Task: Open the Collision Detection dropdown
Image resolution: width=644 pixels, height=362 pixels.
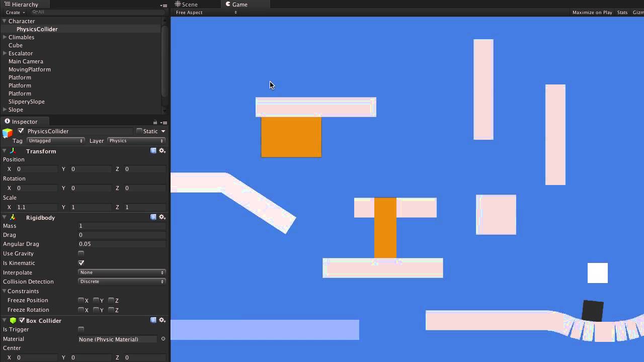Action: (x=121, y=282)
